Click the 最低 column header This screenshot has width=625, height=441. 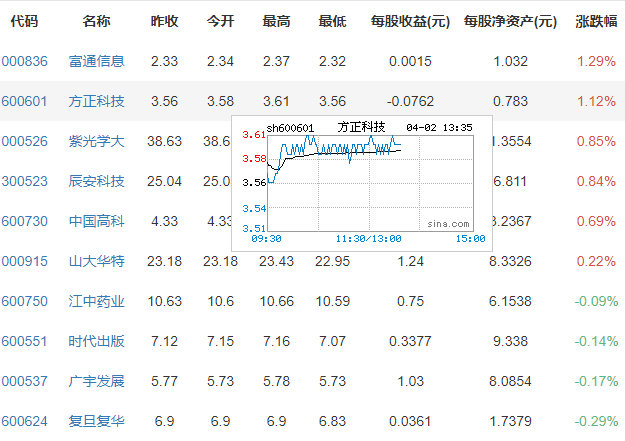[332, 21]
